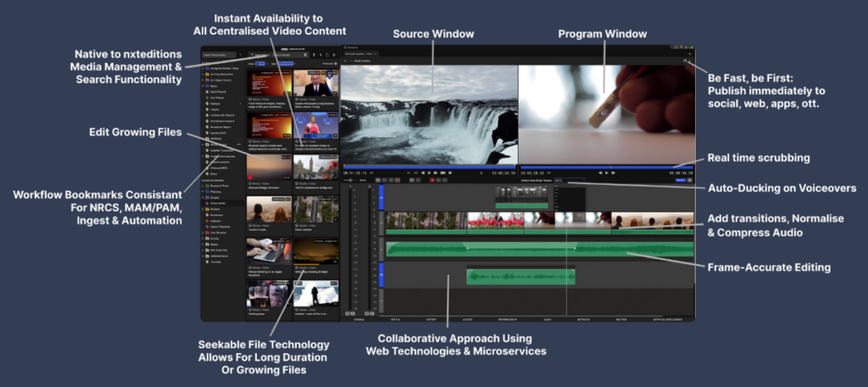Viewport: 868px width, 387px height.
Task: Click the Spot Report bookmark icon
Action: pyautogui.click(x=207, y=91)
